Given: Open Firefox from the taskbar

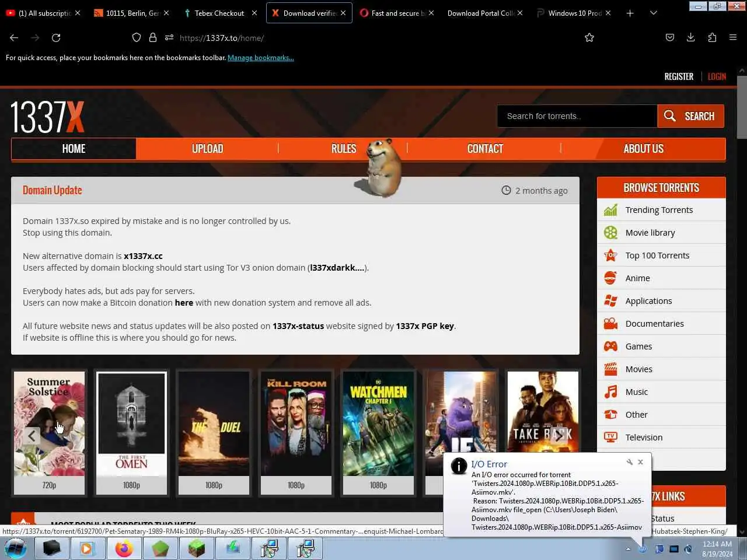Looking at the screenshot, I should point(124,549).
